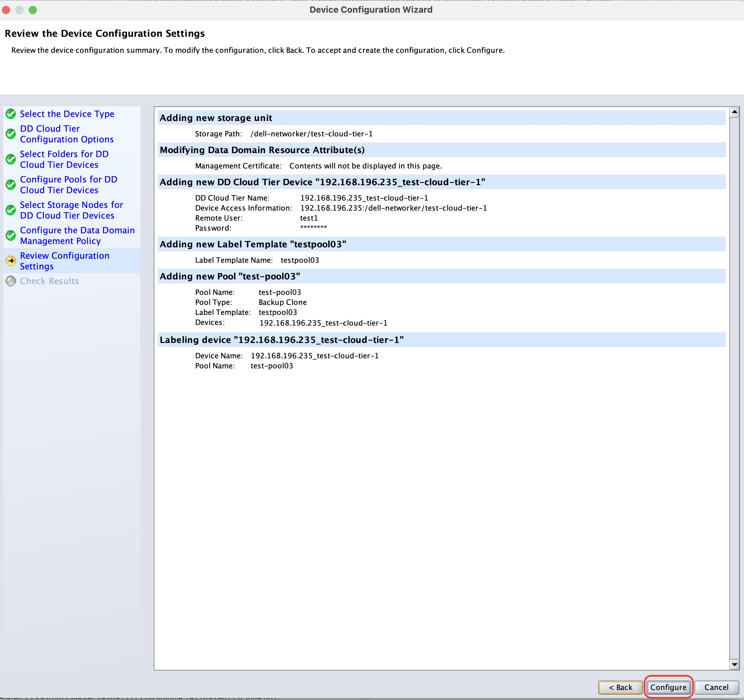744x700 pixels.
Task: Open Select Folders for DD Cloud Tier Devices
Action: (x=65, y=159)
